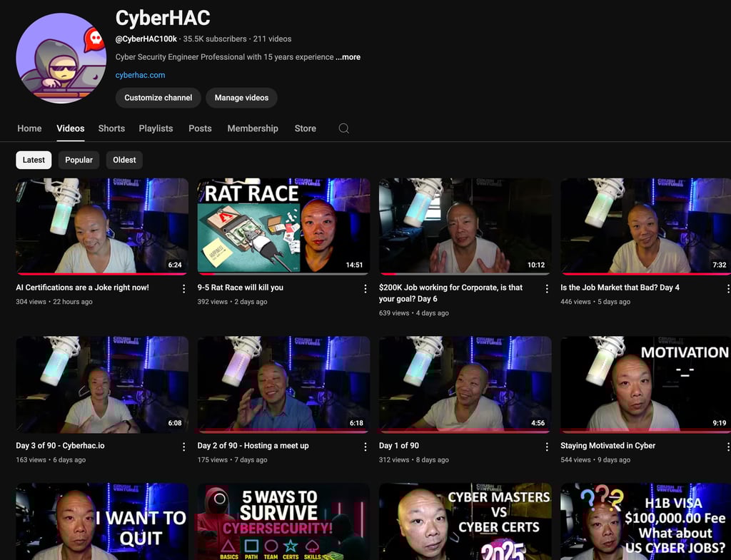Select the Latest sort filter
Image resolution: width=731 pixels, height=560 pixels.
34,160
